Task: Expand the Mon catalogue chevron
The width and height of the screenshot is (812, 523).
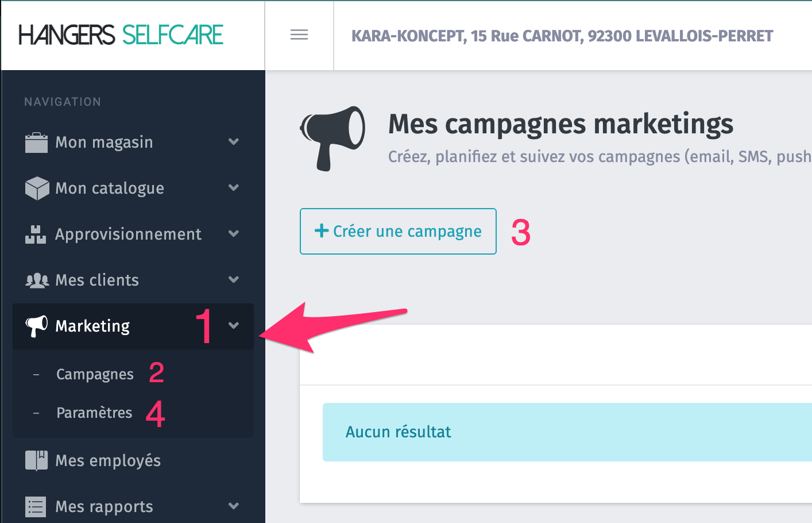Action: pyautogui.click(x=234, y=187)
